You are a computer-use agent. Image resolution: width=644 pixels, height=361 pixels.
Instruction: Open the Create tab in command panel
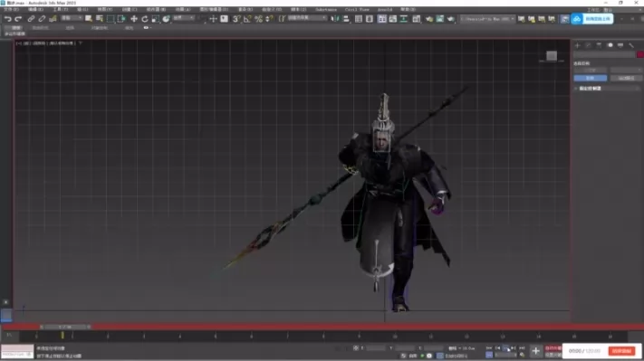(x=578, y=45)
